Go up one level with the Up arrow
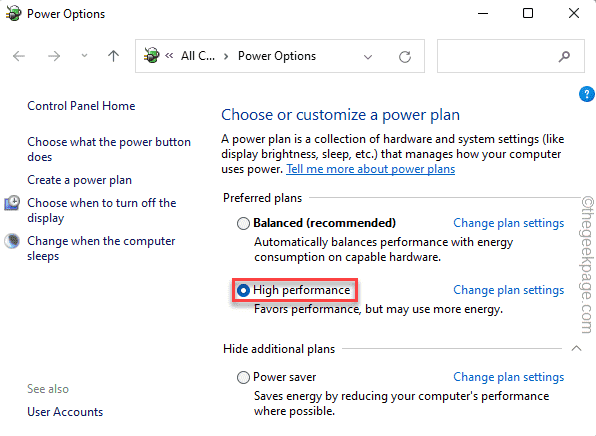Image resolution: width=596 pixels, height=436 pixels. (113, 56)
